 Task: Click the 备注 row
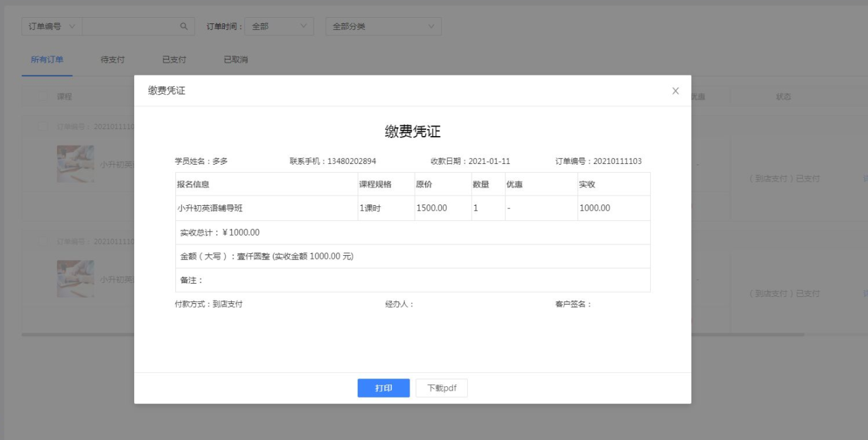(x=413, y=280)
